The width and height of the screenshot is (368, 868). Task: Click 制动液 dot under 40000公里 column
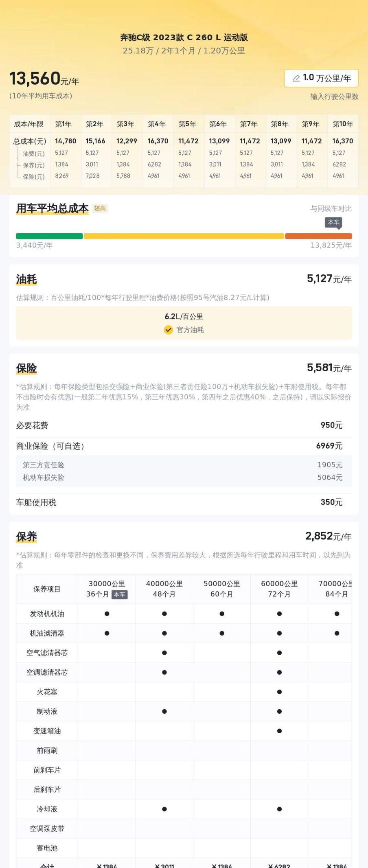coord(164,711)
